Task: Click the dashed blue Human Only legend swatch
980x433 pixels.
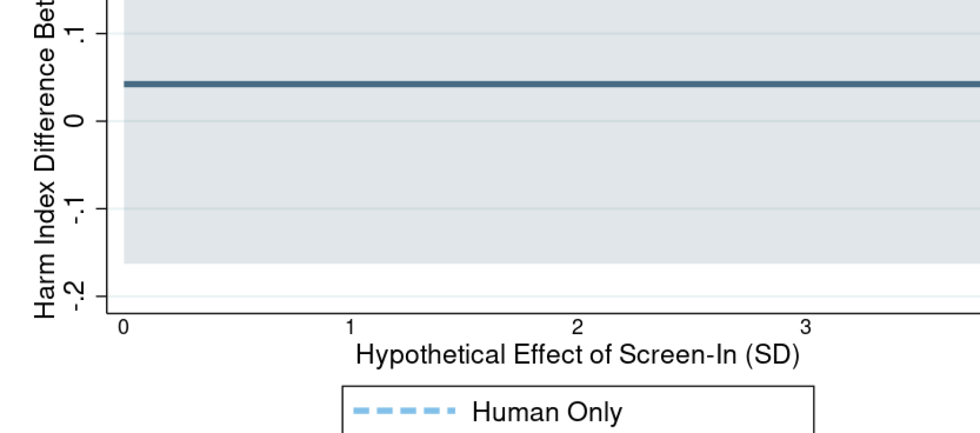Action: click(x=404, y=412)
